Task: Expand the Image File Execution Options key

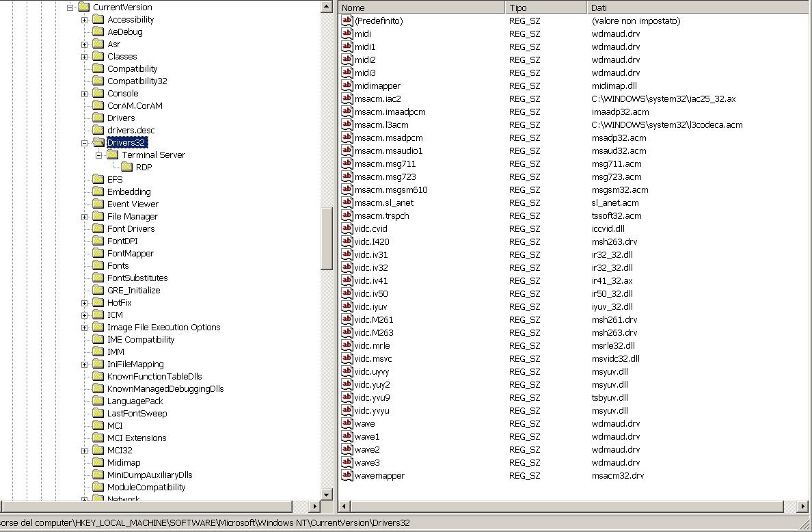Action: click(x=84, y=328)
